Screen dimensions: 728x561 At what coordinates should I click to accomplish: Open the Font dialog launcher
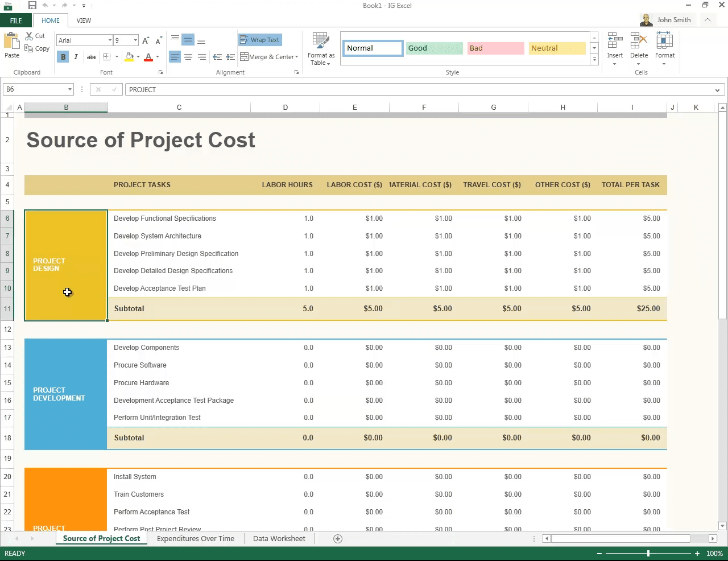click(160, 72)
